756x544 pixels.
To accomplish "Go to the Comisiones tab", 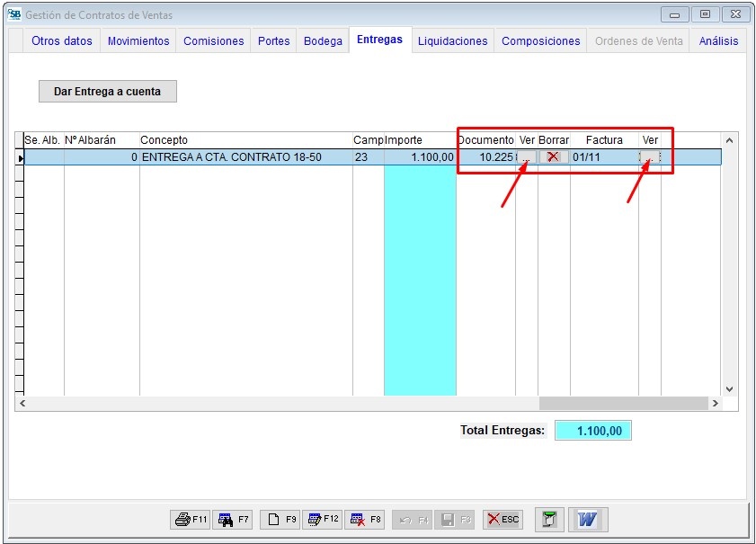I will click(x=213, y=41).
